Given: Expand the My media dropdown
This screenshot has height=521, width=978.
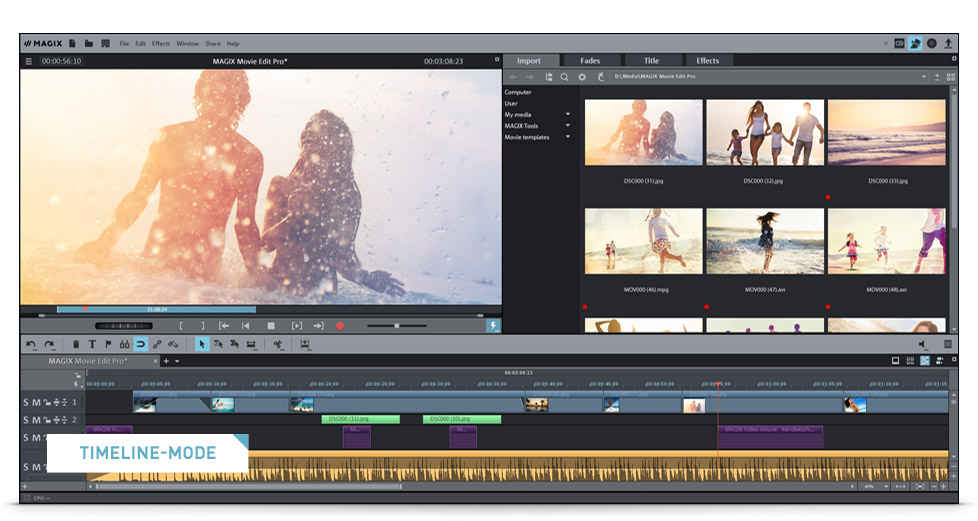Looking at the screenshot, I should tap(568, 114).
